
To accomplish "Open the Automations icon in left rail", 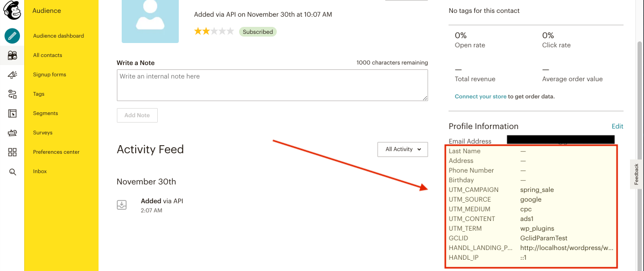I will click(x=12, y=94).
